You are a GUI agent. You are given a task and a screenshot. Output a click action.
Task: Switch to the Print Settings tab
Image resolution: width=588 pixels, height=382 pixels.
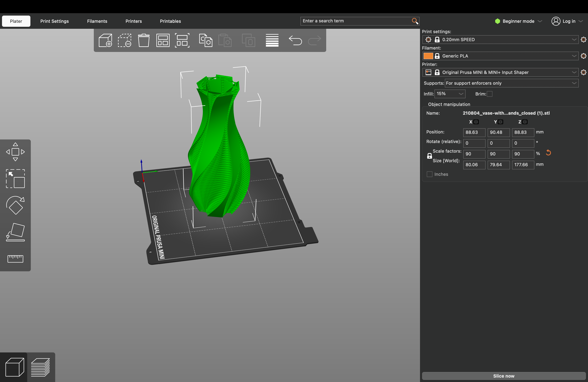[x=55, y=21]
